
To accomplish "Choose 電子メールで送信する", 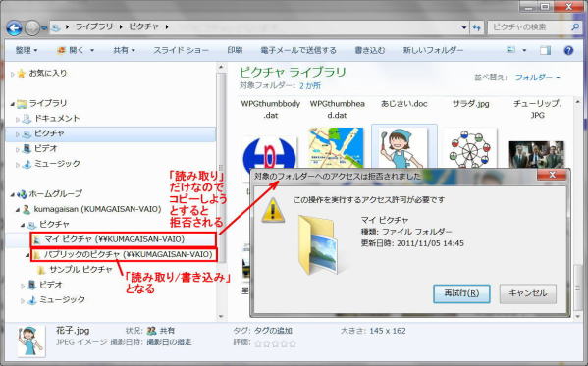I will (x=298, y=50).
